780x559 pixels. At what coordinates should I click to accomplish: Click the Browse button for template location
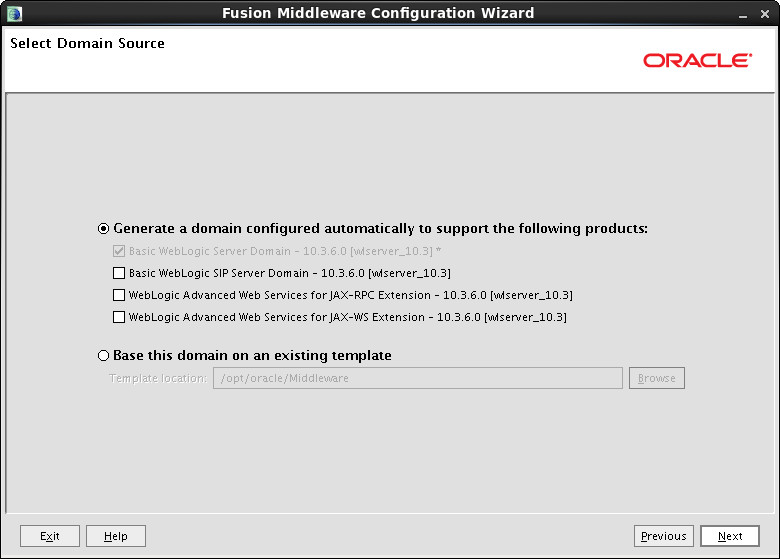tap(657, 378)
